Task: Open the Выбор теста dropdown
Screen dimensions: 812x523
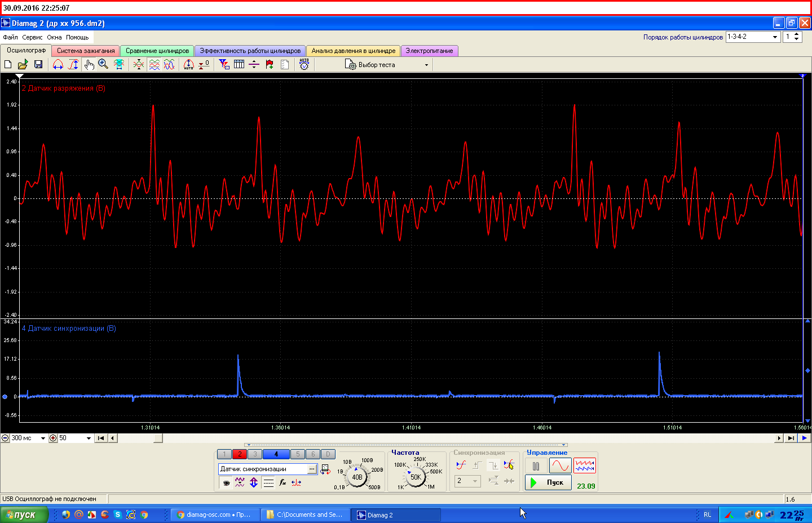Action: (x=426, y=65)
